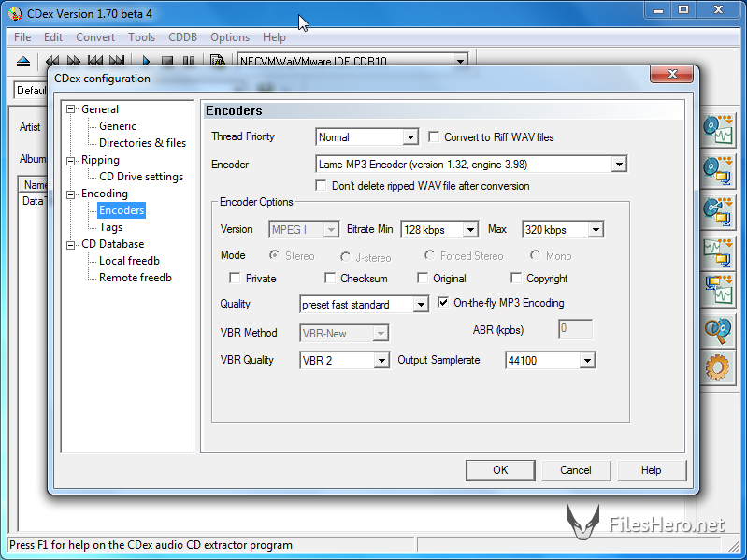
Task: Select Tags tree item
Action: click(x=110, y=227)
